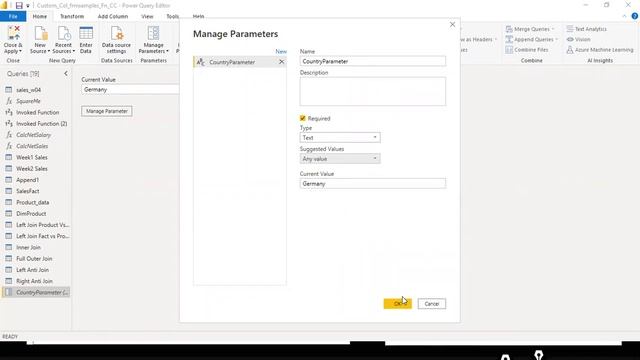The image size is (640, 360).
Task: Select CountryParameter in the dialog list
Action: pyautogui.click(x=240, y=62)
